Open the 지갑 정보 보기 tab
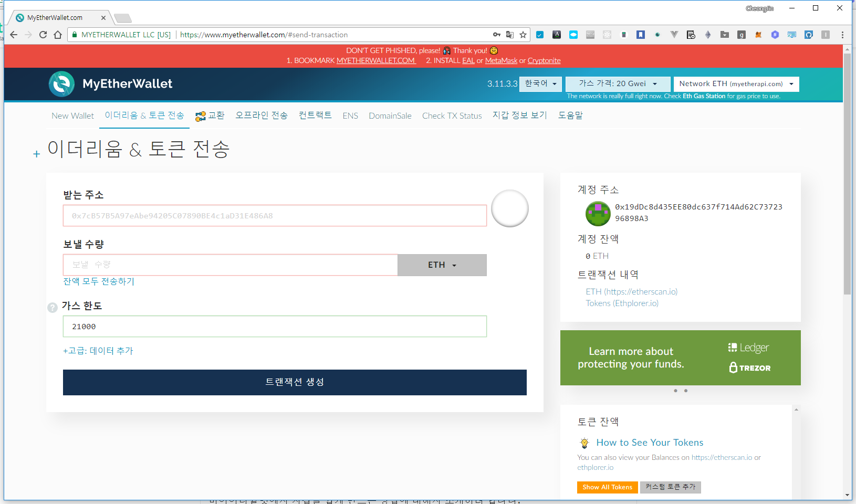Image resolution: width=856 pixels, height=504 pixels. 520,115
